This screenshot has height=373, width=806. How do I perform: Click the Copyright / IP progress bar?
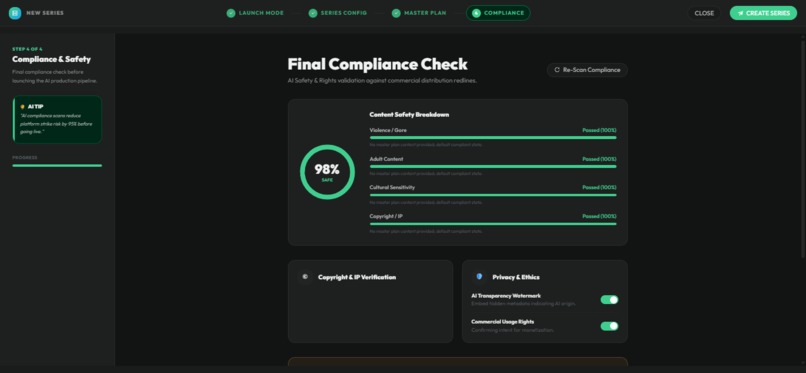[492, 223]
